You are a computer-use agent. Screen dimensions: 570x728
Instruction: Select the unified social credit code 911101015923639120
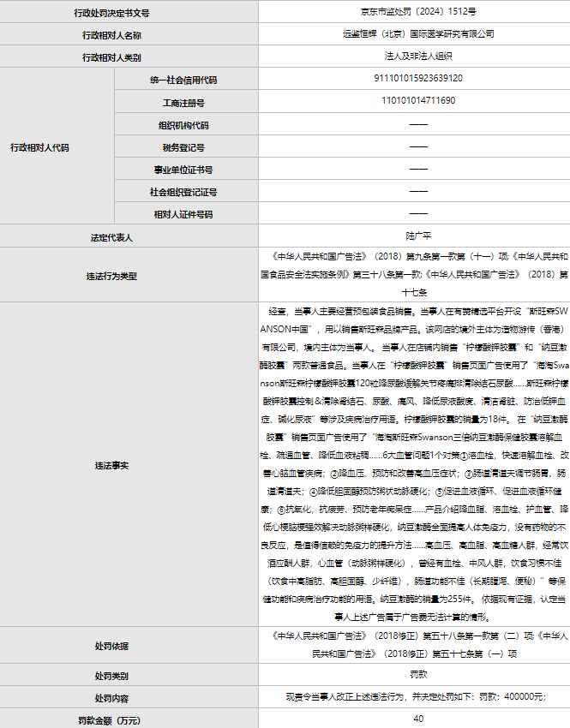[417, 78]
